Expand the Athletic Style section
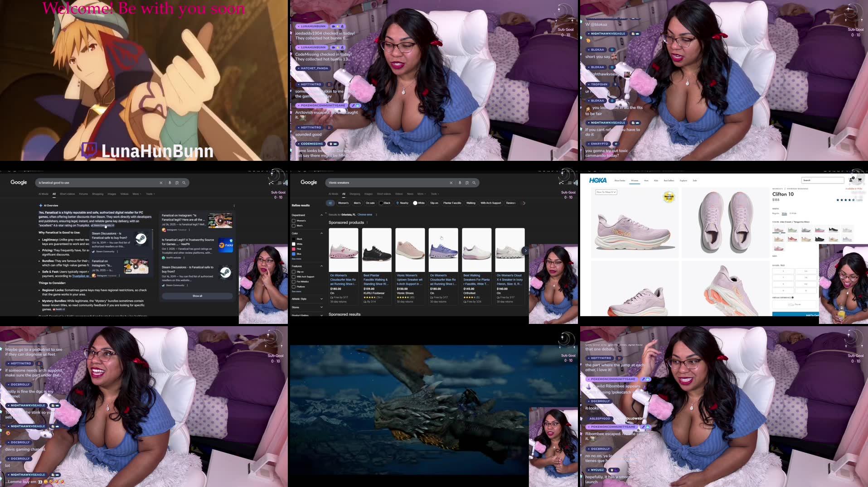 click(x=322, y=299)
